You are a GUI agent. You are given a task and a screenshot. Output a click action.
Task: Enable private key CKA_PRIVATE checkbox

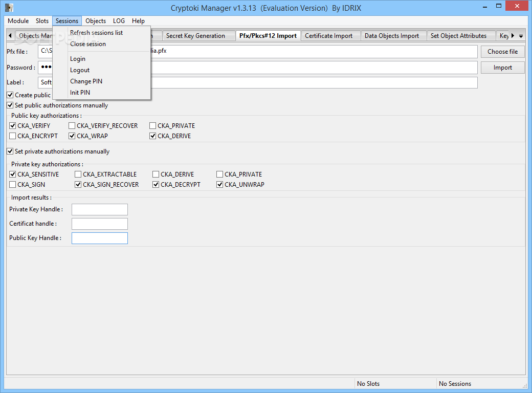[219, 174]
